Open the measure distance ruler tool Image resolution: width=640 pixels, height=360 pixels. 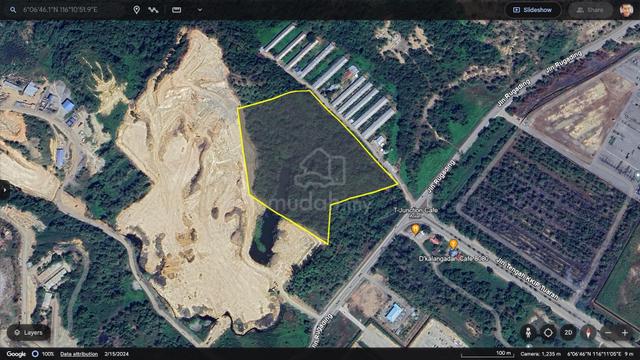point(176,10)
